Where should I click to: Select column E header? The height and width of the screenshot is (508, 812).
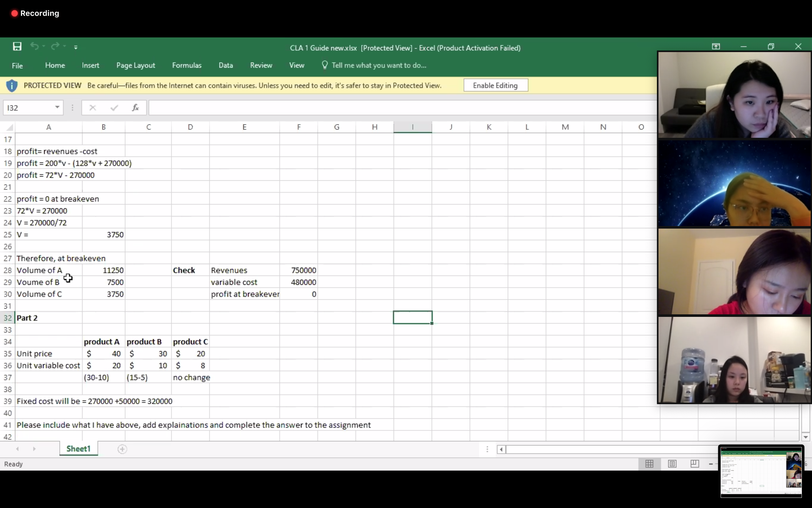pyautogui.click(x=244, y=127)
